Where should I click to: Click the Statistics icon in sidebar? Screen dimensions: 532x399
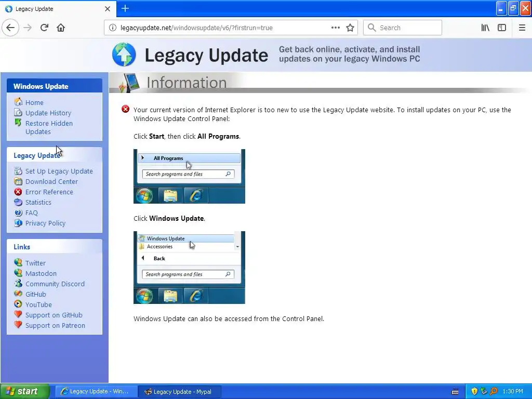(18, 202)
